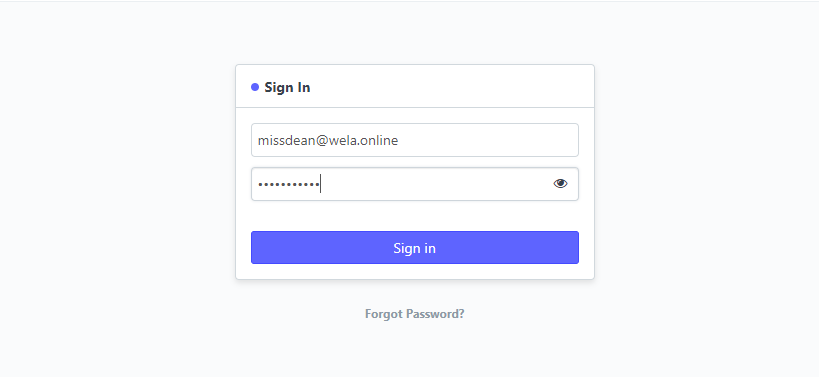Reveal hidden password characters via eye icon
The width and height of the screenshot is (819, 377).
pyautogui.click(x=560, y=183)
